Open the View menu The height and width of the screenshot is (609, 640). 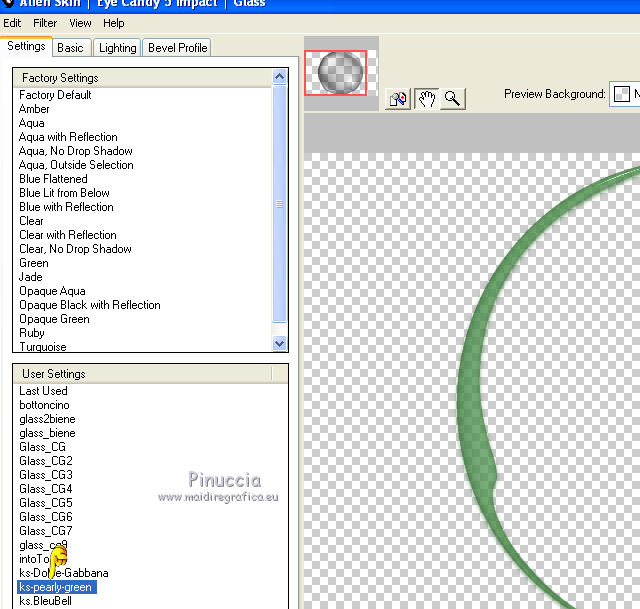point(80,23)
